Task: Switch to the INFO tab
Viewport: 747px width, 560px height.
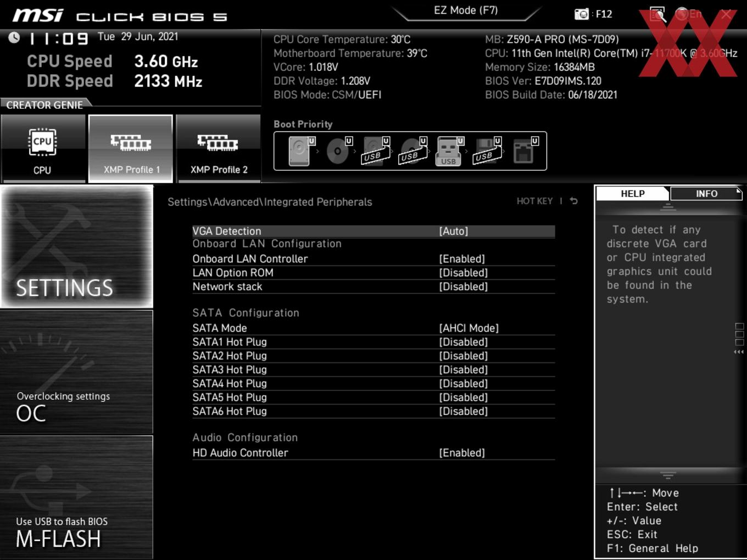Action: point(706,194)
